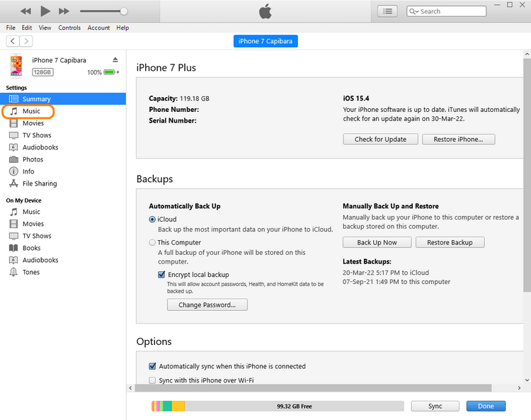Viewport: 531px width, 420px height.
Task: Select Summary in Settings sidebar
Action: (x=63, y=99)
